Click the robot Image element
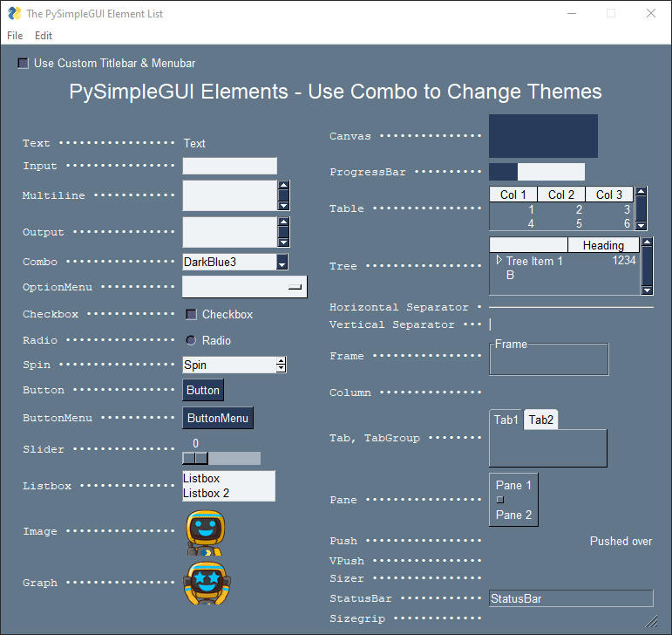The height and width of the screenshot is (635, 672). point(206,532)
